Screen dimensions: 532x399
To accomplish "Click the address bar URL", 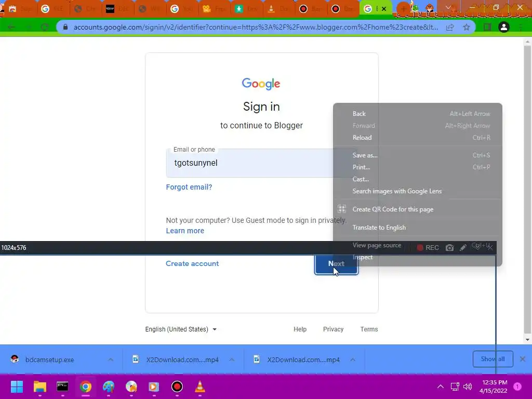I will click(x=256, y=27).
